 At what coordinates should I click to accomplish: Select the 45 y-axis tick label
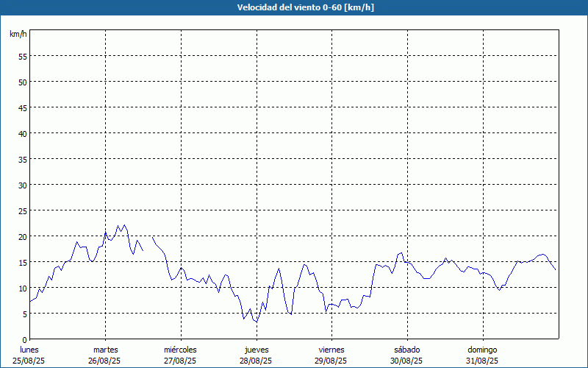point(22,107)
